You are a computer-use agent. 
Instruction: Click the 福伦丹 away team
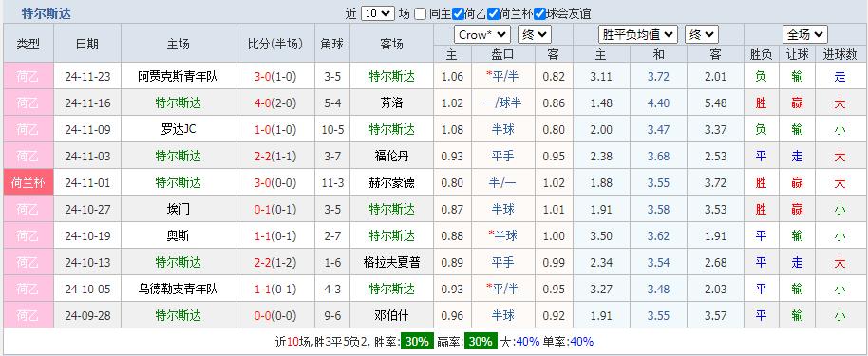[x=391, y=156]
